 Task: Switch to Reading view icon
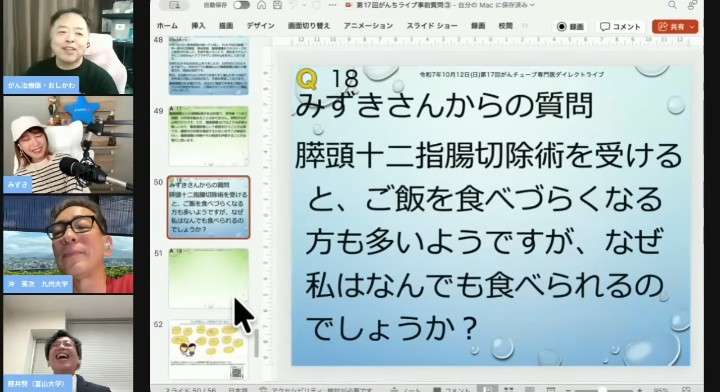530,389
